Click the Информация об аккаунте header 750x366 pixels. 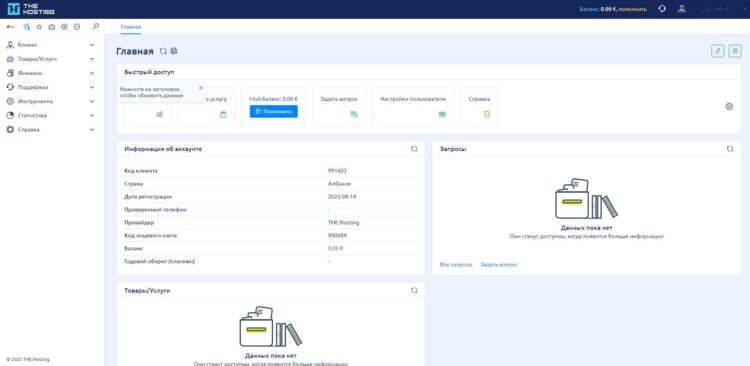click(x=163, y=149)
